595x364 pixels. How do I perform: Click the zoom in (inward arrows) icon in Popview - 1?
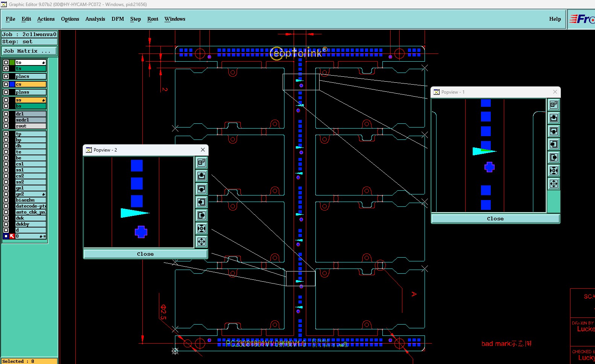point(554,171)
